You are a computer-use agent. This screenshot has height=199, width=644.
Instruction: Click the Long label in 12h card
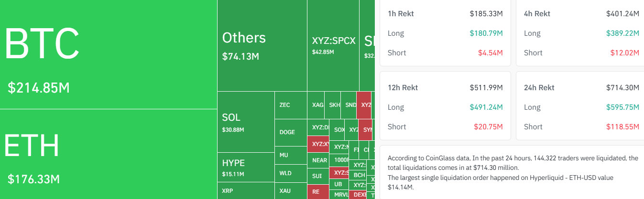pos(396,107)
